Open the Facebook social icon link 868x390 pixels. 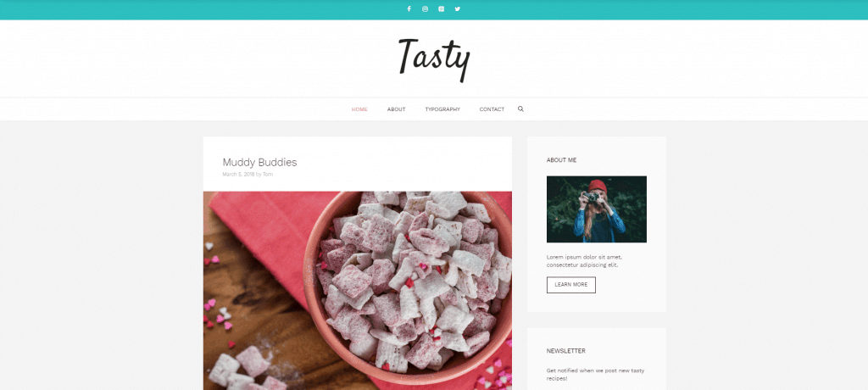(x=409, y=8)
